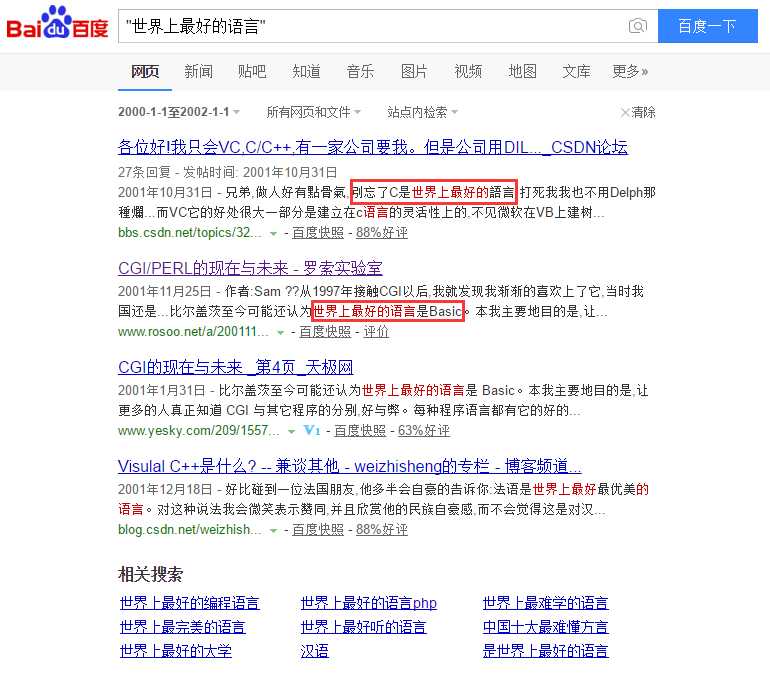770x678 pixels.
Task: Open the 2000-1-1至2002-1-1 date filter dropdown
Action: pyautogui.click(x=179, y=112)
